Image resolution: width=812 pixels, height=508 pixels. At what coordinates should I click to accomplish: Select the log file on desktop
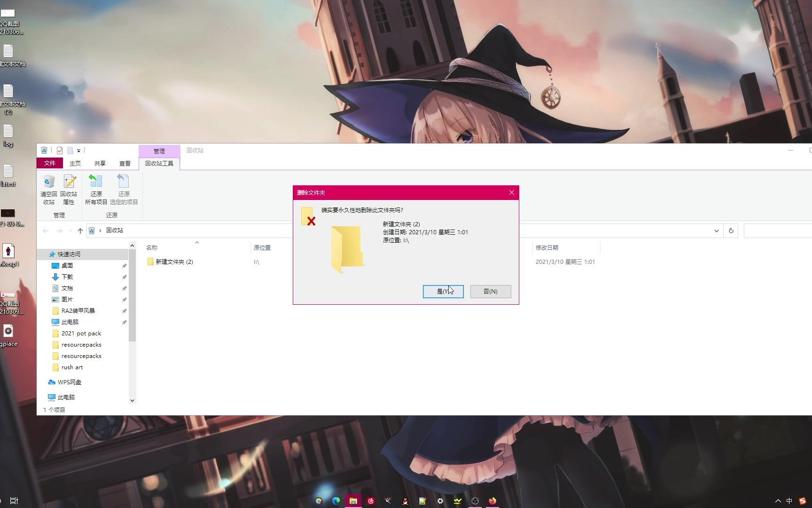pos(8,136)
